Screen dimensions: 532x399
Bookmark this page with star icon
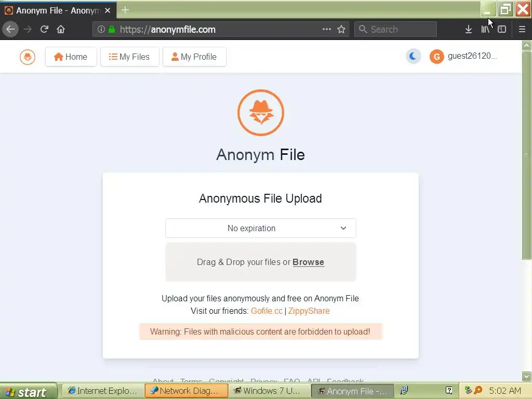341,29
